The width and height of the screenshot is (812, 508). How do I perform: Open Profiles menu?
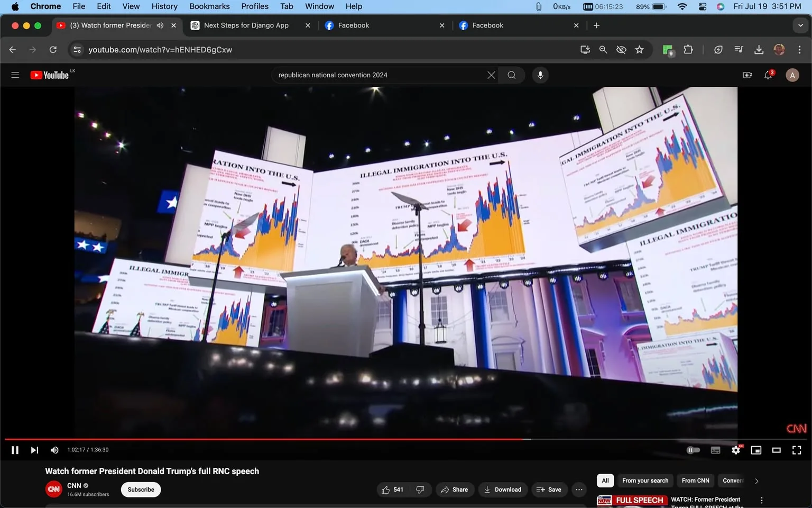point(255,6)
